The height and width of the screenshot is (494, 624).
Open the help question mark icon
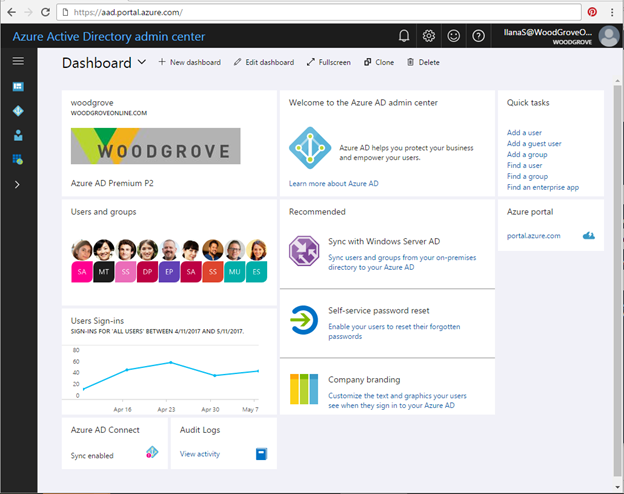click(479, 36)
